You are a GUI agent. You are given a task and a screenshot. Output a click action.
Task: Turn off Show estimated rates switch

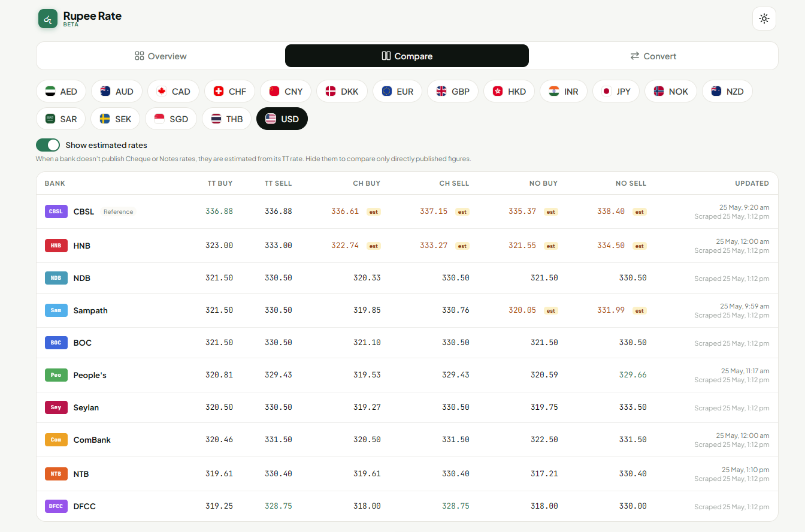click(x=48, y=145)
